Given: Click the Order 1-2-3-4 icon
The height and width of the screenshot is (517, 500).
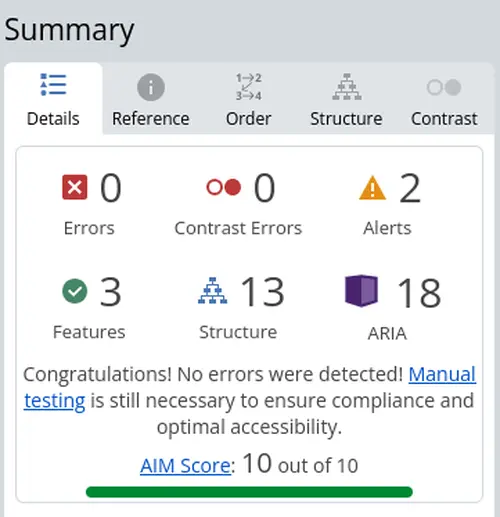Looking at the screenshot, I should pos(249,87).
